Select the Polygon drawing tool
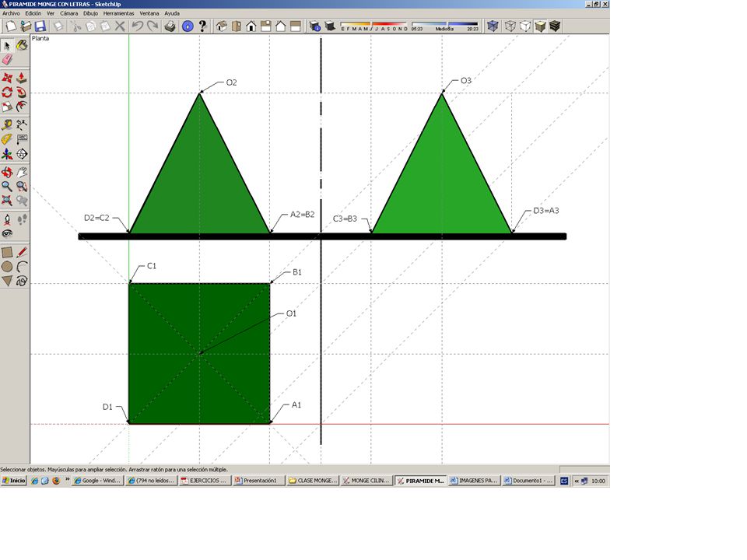The image size is (747, 560). (x=7, y=281)
